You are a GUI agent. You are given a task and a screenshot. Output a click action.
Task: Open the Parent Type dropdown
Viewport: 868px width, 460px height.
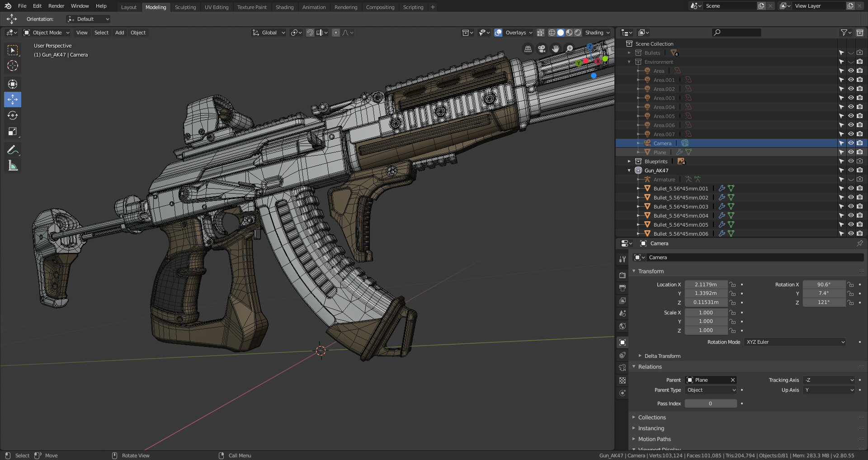711,390
